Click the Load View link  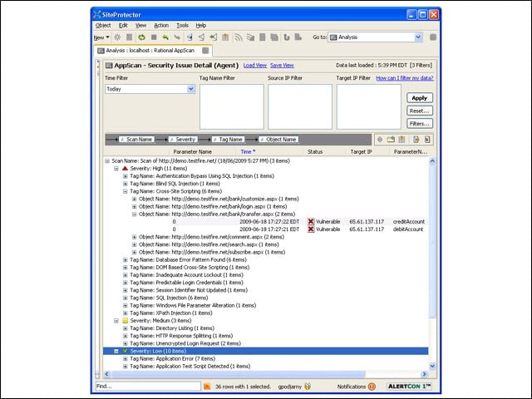point(255,65)
